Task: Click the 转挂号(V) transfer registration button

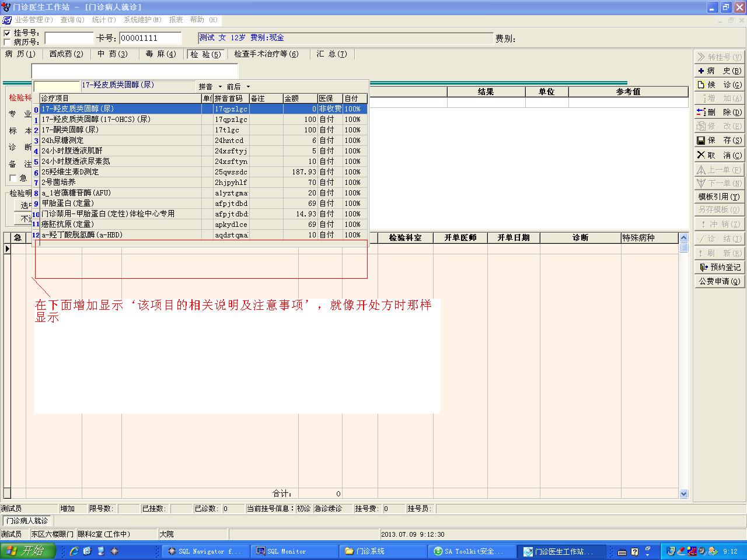Action: pos(719,57)
